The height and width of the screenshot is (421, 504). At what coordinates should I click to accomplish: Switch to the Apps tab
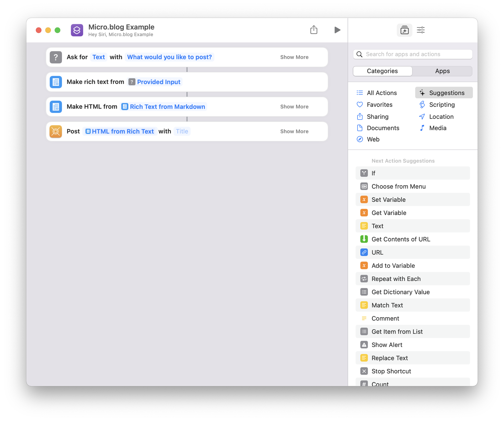coord(442,71)
